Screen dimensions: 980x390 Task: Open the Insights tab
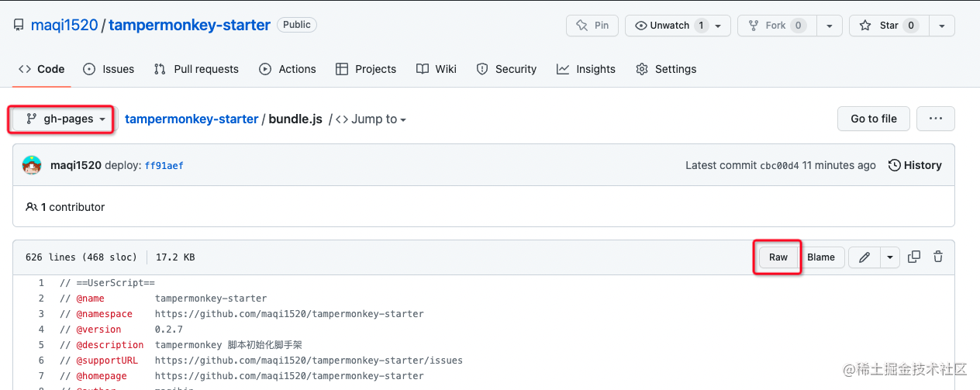coord(586,69)
